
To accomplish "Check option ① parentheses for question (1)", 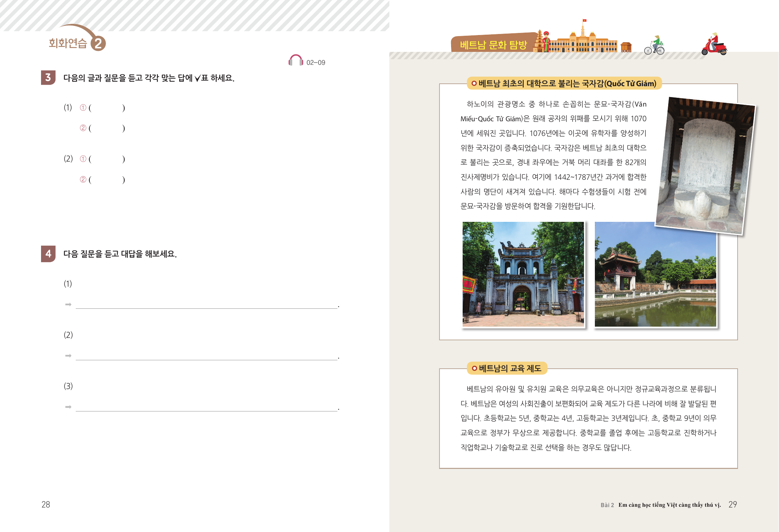I will pyautogui.click(x=107, y=108).
